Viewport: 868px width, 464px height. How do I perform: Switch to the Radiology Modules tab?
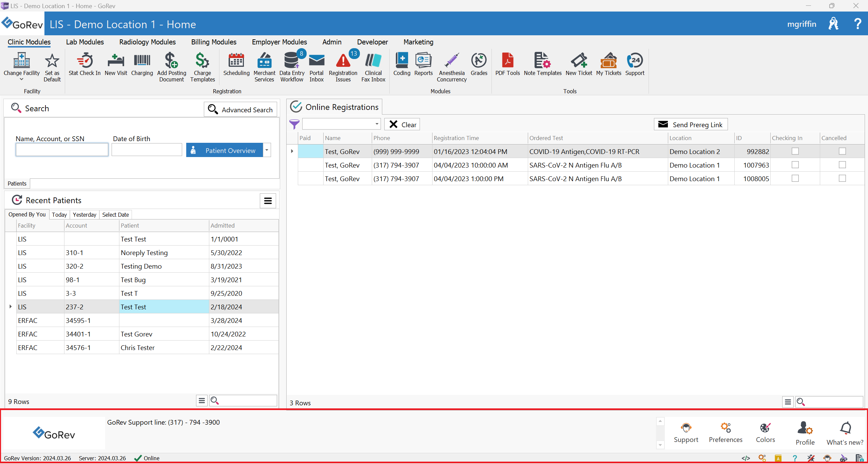click(148, 42)
